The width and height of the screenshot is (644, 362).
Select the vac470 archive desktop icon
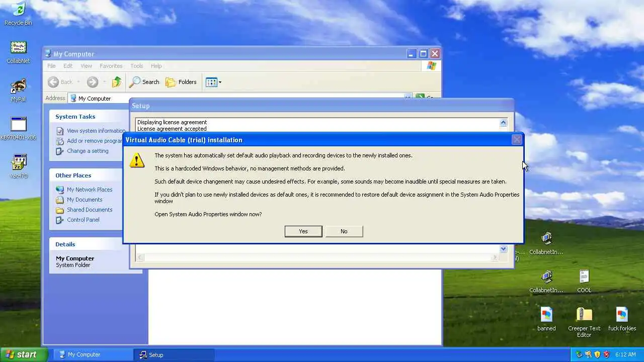[18, 166]
